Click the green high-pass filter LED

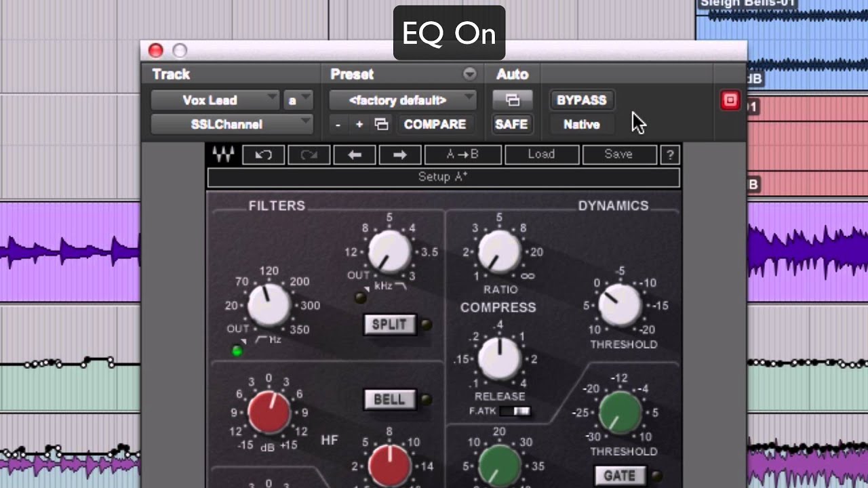coord(237,350)
